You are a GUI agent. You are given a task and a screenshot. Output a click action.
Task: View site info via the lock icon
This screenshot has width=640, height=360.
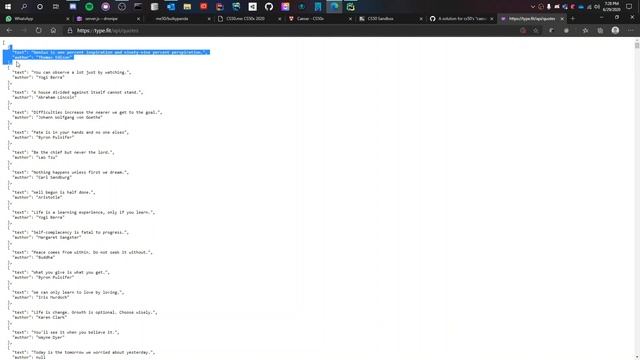[x=70, y=31]
